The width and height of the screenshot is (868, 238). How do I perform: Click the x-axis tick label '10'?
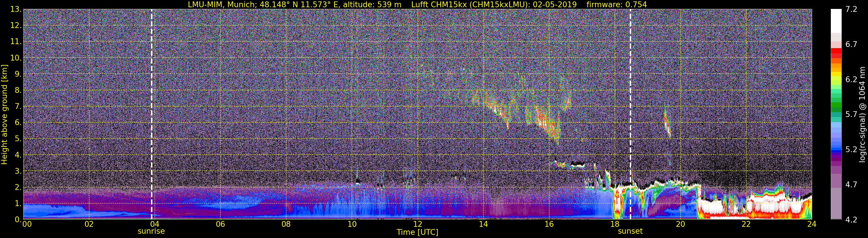click(352, 224)
